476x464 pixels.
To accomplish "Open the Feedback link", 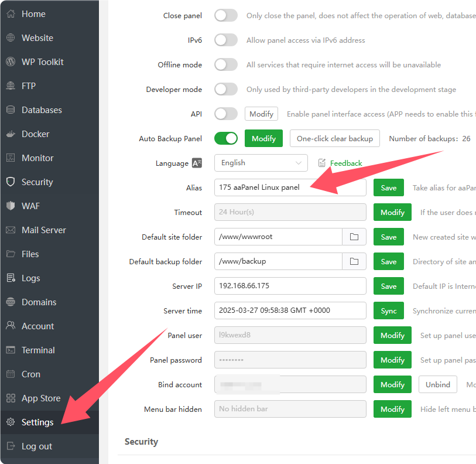I will pyautogui.click(x=346, y=163).
